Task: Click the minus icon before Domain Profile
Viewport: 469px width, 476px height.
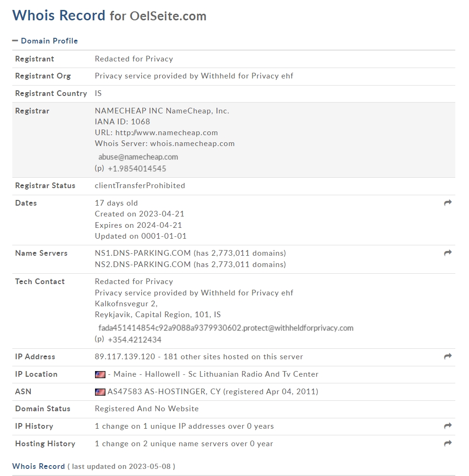Action: pos(15,40)
